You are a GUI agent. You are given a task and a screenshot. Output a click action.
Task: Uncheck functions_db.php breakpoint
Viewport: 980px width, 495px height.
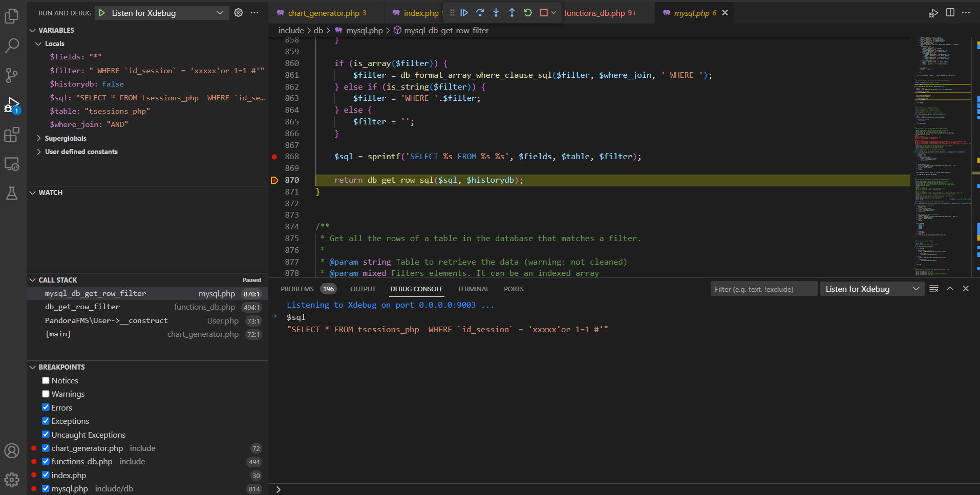tap(46, 461)
